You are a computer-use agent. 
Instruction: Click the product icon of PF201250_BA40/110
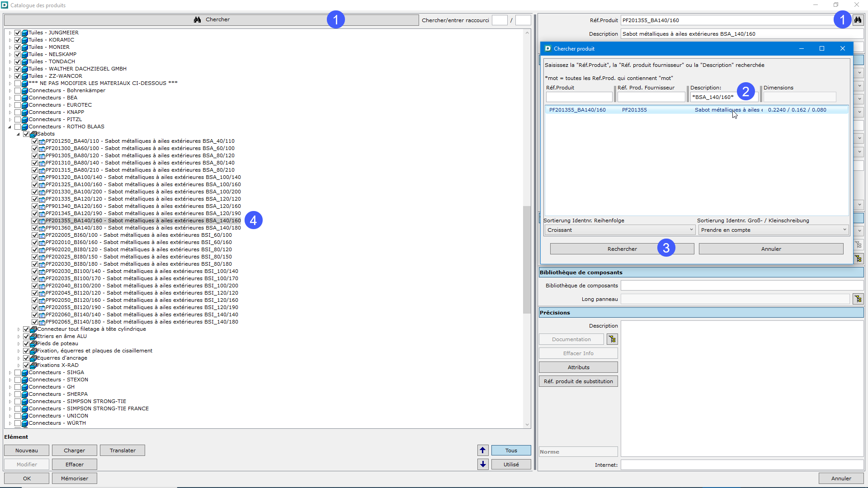click(x=42, y=141)
